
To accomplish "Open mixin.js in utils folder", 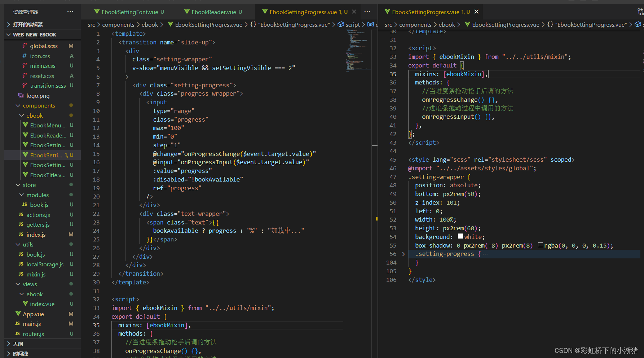I will [x=36, y=274].
